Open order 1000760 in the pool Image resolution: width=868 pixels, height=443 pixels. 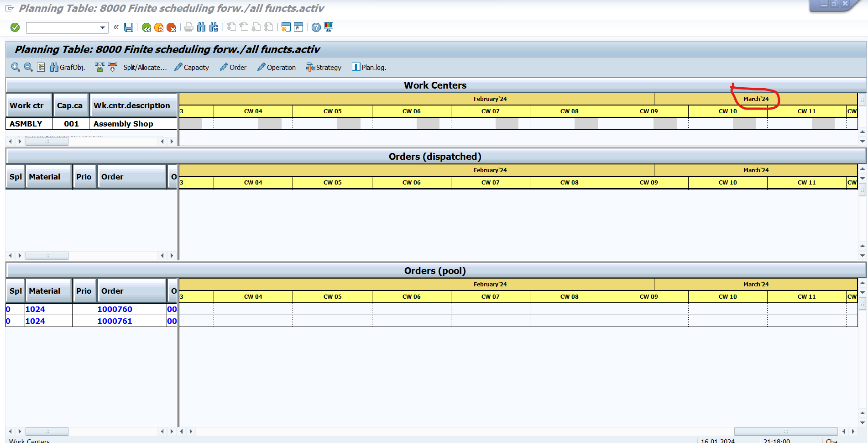point(115,309)
